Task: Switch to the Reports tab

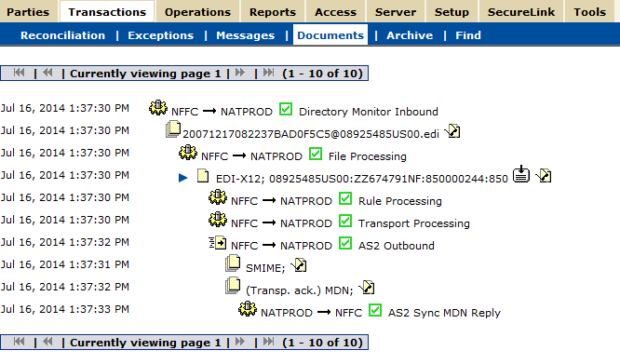Action: coord(273,12)
